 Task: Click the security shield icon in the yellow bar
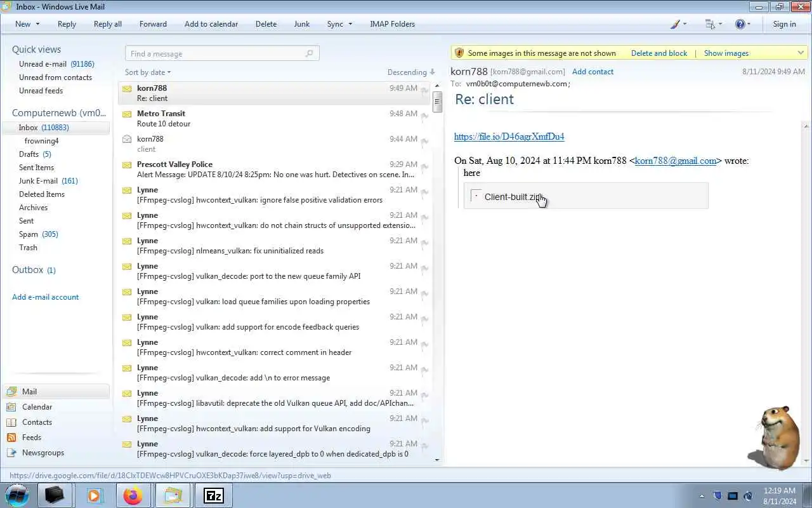click(x=459, y=53)
